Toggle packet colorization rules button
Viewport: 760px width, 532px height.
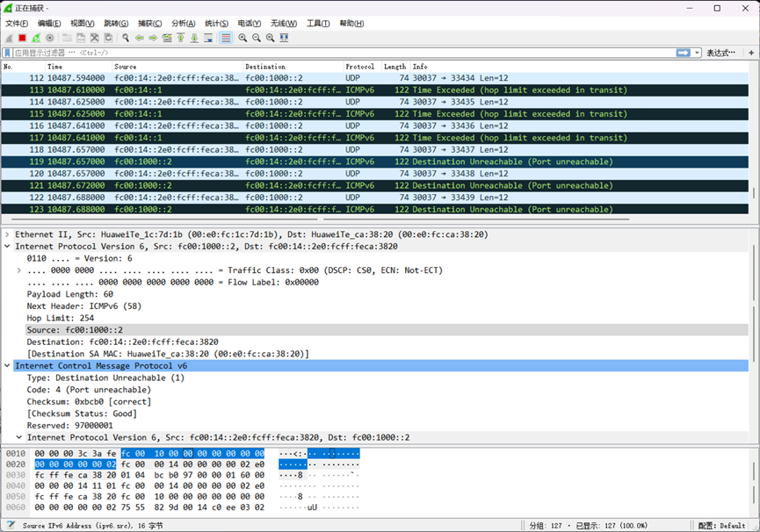[x=226, y=38]
